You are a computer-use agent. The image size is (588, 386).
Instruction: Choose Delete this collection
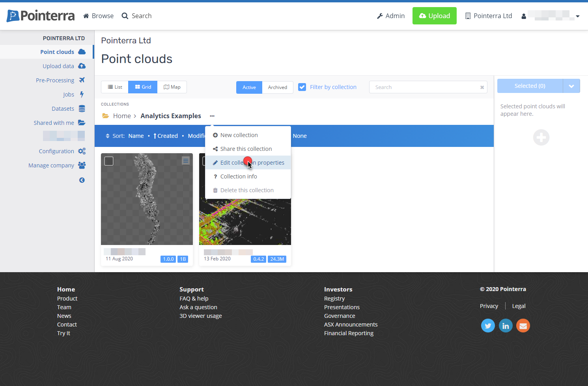[248, 190]
